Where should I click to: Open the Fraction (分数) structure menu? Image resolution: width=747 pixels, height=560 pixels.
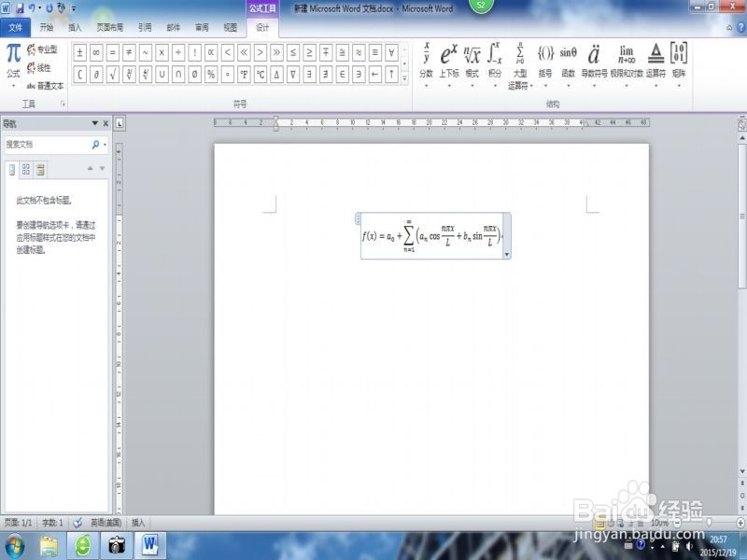click(x=426, y=65)
